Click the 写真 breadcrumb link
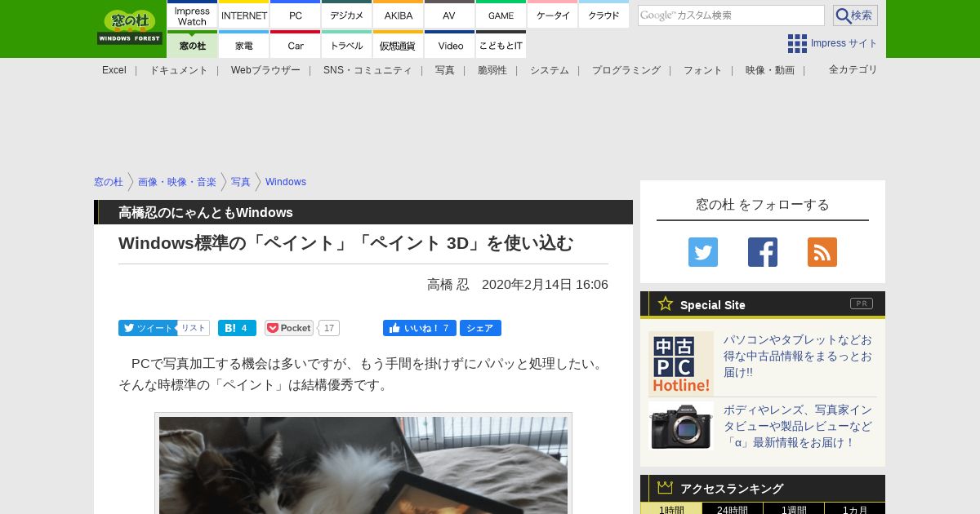 point(241,182)
